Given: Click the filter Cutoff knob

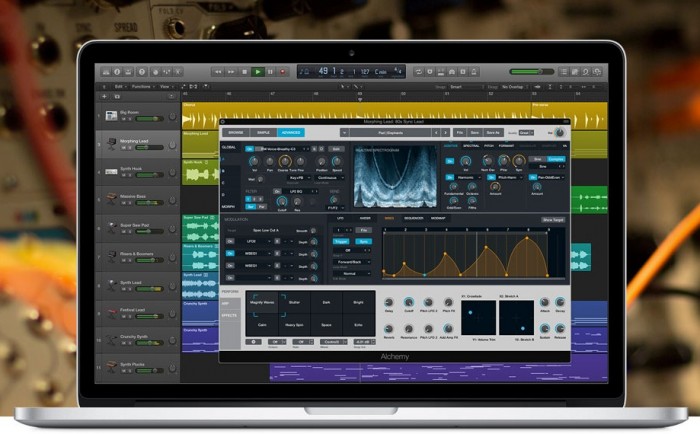Looking at the screenshot, I should click(282, 202).
